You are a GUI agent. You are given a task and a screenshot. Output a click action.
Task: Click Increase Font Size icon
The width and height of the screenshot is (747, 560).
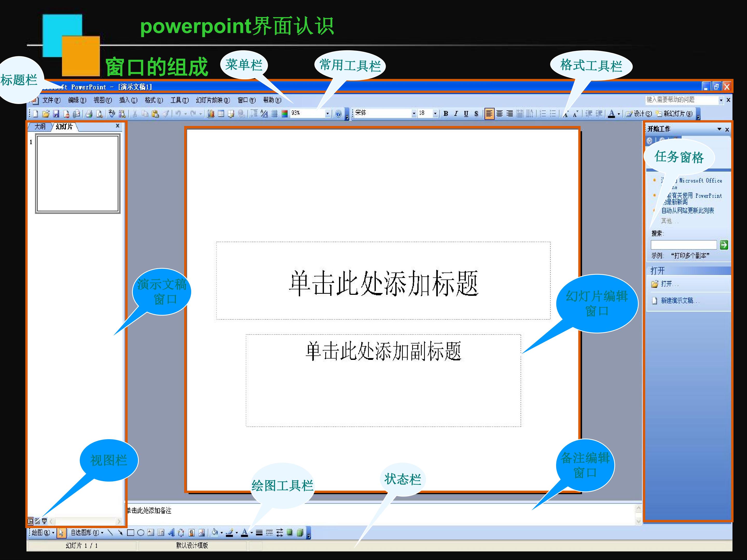point(566,114)
